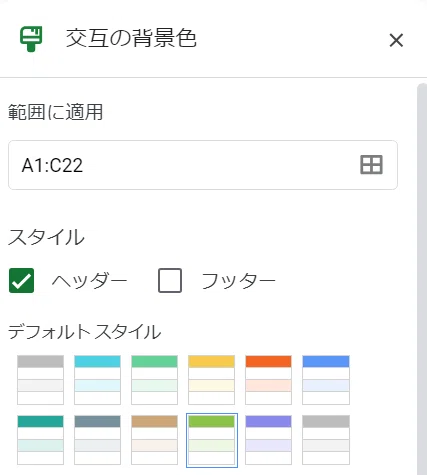
Task: Click the sidebar vertical scrollbar
Action: point(422,279)
